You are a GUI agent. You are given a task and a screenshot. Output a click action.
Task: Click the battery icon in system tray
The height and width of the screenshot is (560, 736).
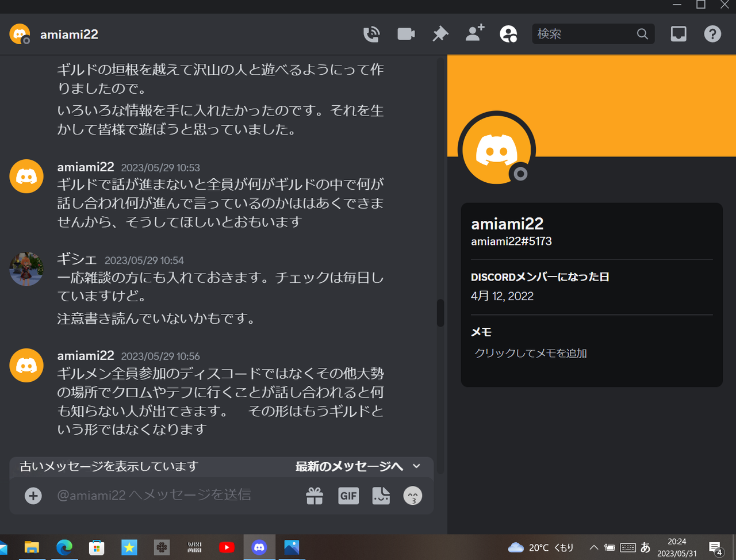point(609,547)
